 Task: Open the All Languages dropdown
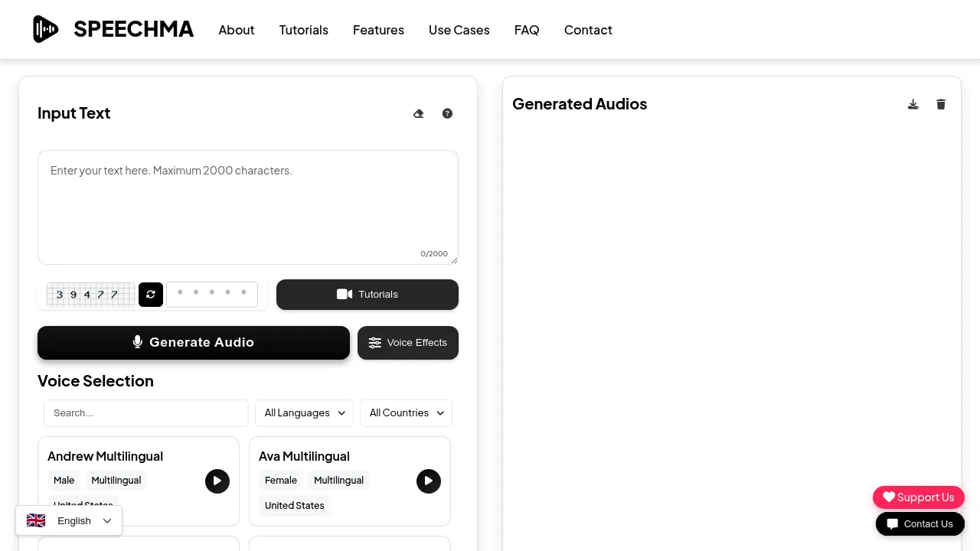click(304, 413)
